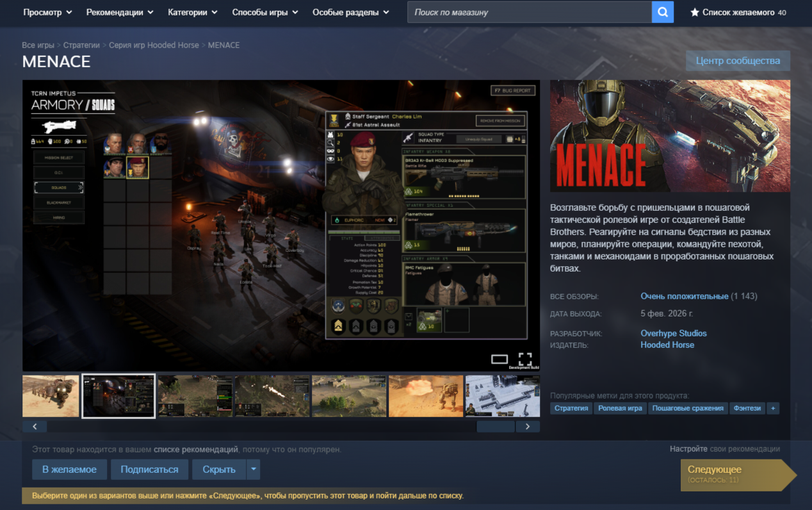Open the Рекомендации dropdown menu
The width and height of the screenshot is (812, 510).
pyautogui.click(x=120, y=12)
